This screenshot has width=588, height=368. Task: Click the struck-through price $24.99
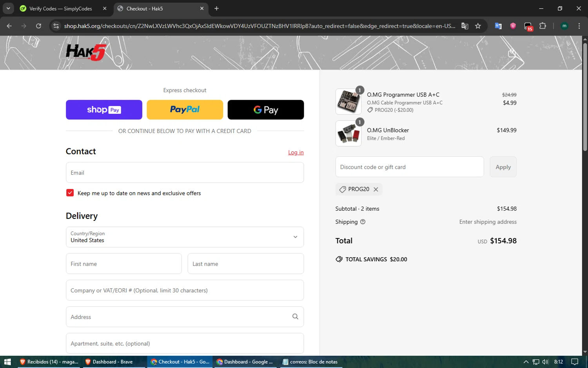click(x=509, y=95)
